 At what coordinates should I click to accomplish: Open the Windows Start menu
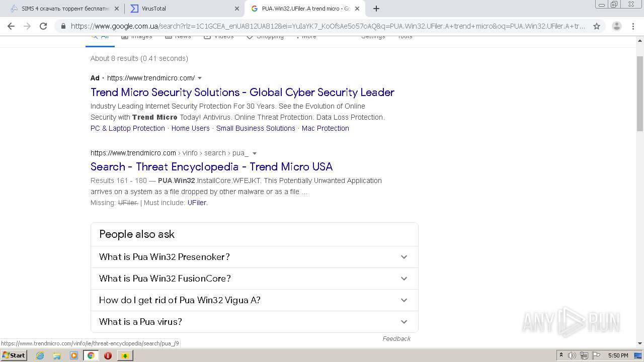pos(14,355)
